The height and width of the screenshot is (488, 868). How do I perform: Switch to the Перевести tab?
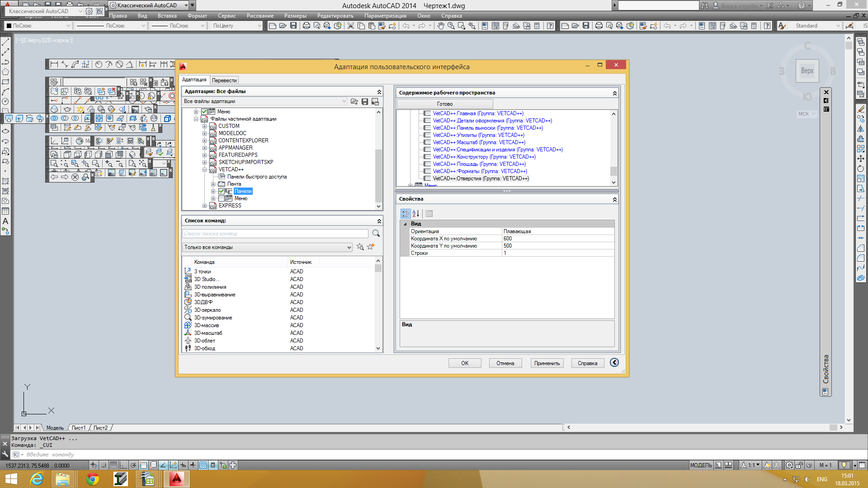click(x=224, y=80)
